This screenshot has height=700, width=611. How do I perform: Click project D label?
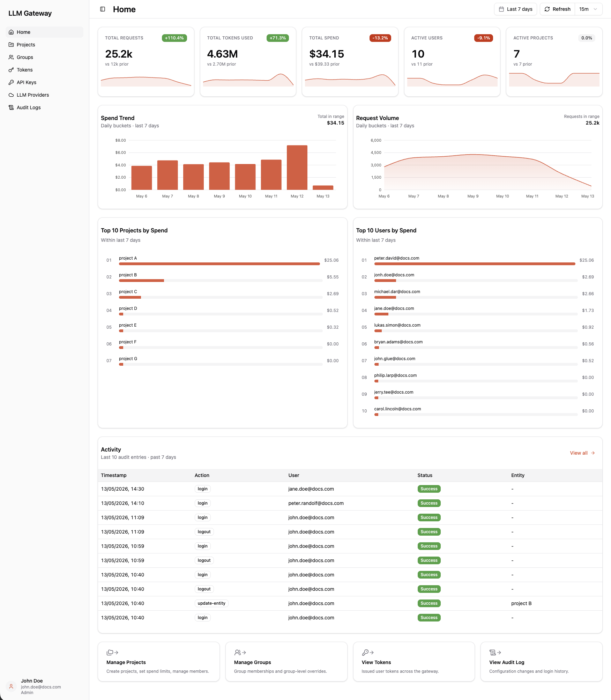[x=128, y=308]
